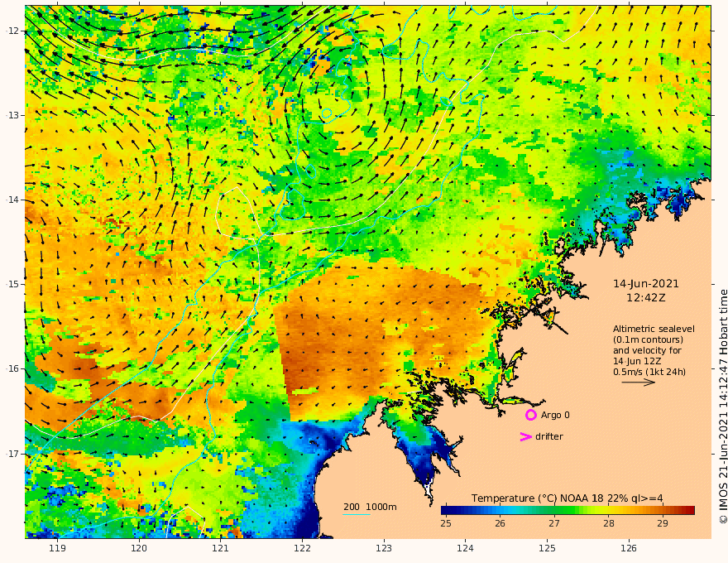728x563 pixels.
Task: Click the 25 tick on temperature scale
Action: (446, 523)
